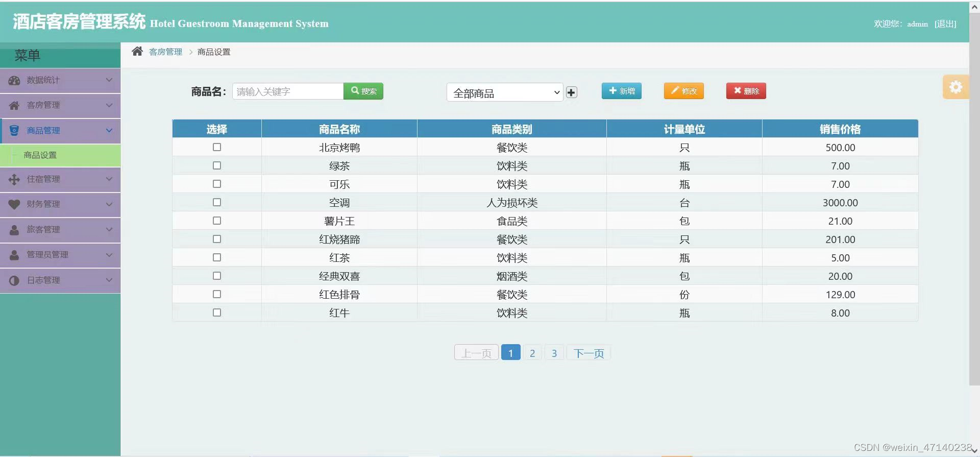
Task: Open the 全部商品 category dropdown
Action: (x=505, y=92)
